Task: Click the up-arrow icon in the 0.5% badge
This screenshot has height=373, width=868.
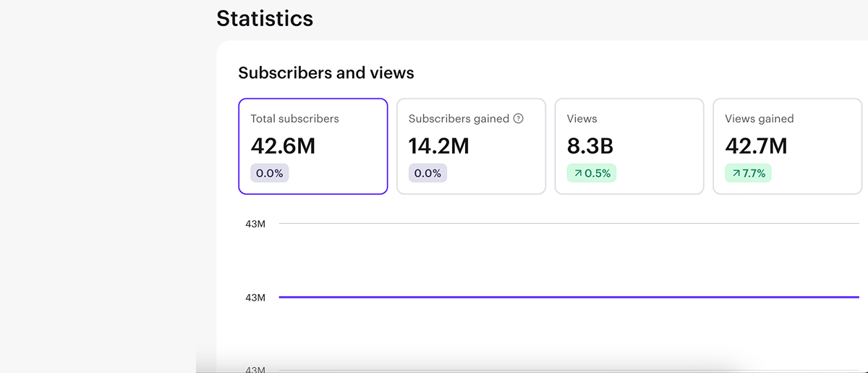Action: coord(578,174)
